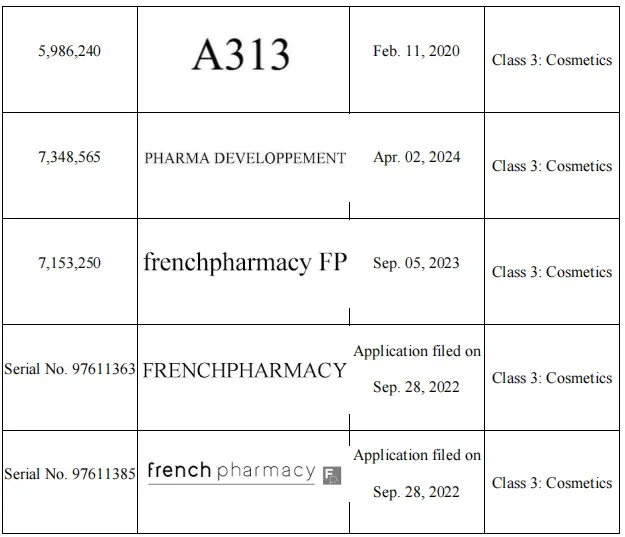Select Class 3: Cosmetics beside Sep. 05, 2023

pyautogui.click(x=551, y=272)
